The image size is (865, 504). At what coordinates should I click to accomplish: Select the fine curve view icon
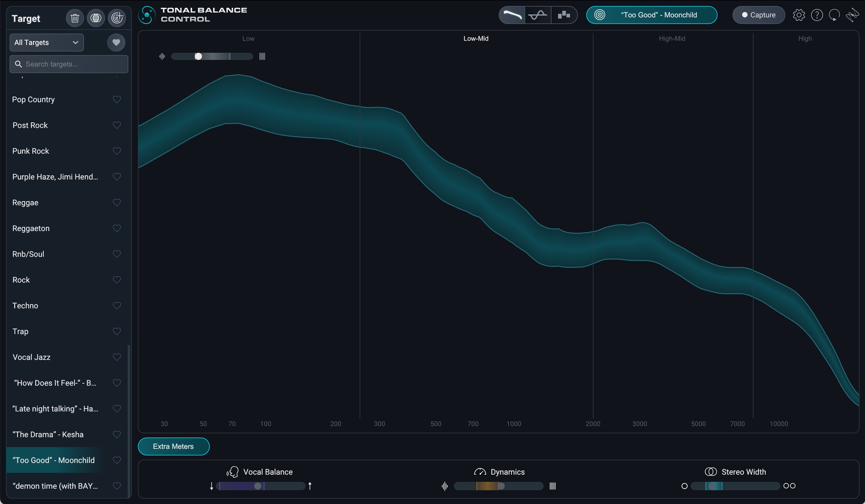[x=538, y=15]
